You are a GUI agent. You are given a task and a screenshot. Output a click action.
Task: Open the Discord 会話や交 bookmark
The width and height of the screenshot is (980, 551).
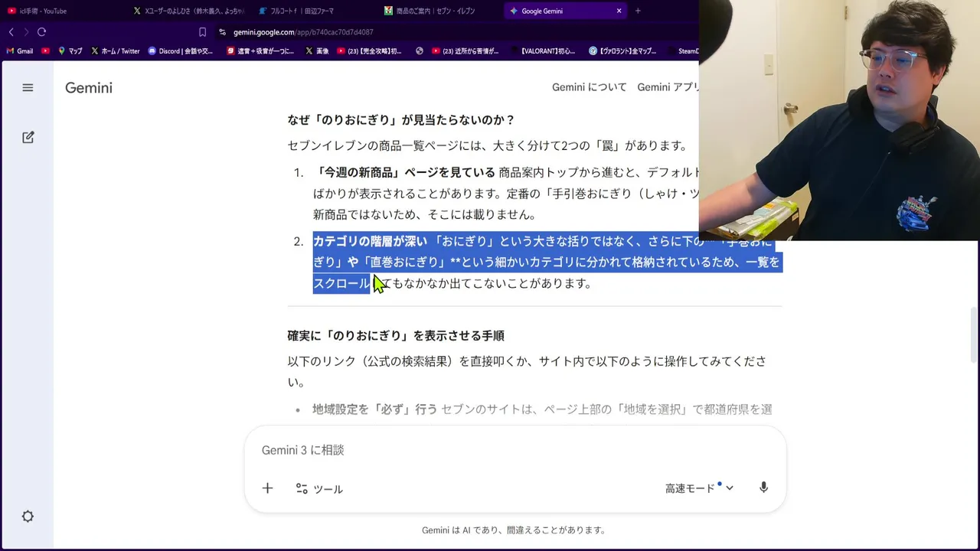(x=181, y=51)
